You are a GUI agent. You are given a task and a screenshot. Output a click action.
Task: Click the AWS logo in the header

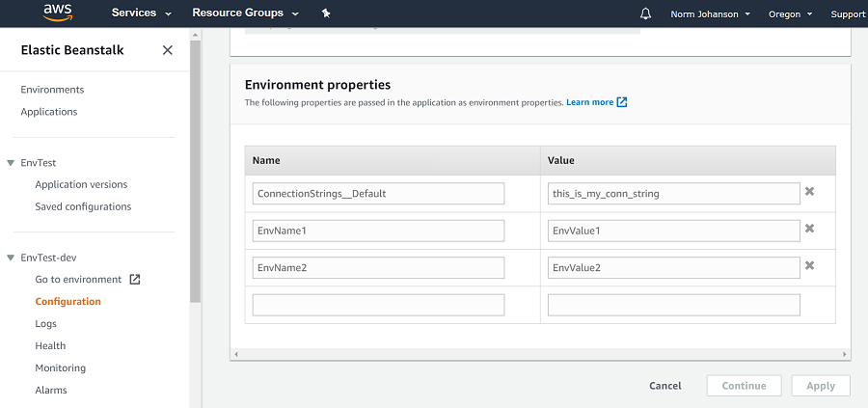[60, 14]
